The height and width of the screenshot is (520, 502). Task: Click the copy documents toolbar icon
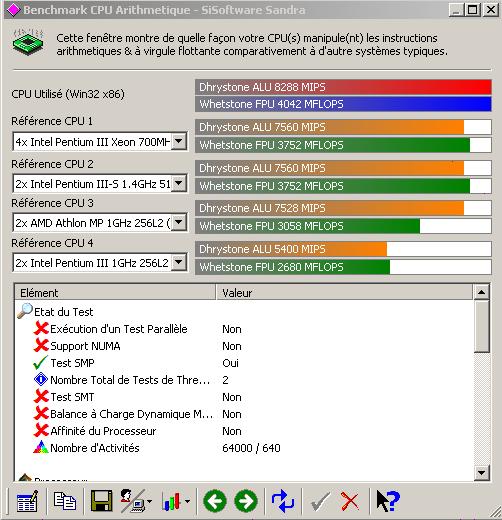(x=65, y=501)
